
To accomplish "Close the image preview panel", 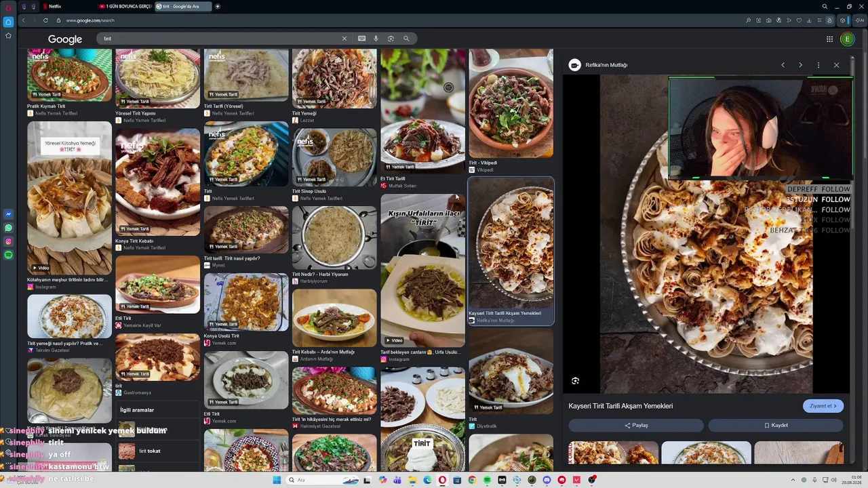I will 836,65.
